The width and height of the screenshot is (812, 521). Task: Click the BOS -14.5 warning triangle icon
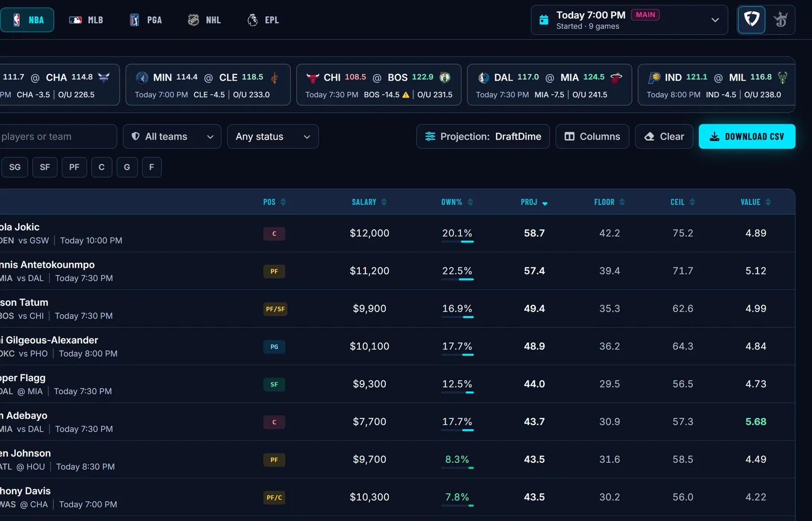pyautogui.click(x=405, y=95)
